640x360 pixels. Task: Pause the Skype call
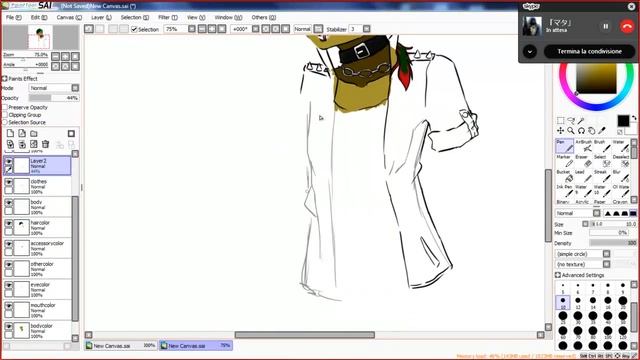[606, 26]
